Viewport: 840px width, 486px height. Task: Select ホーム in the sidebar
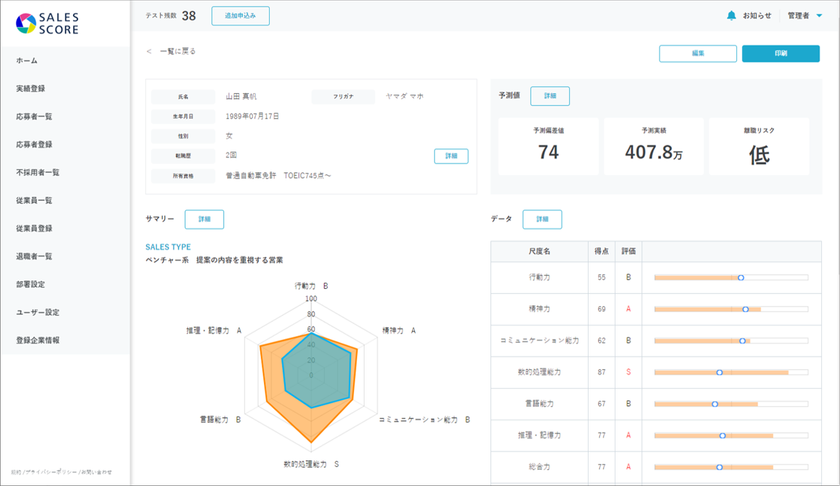pyautogui.click(x=27, y=61)
